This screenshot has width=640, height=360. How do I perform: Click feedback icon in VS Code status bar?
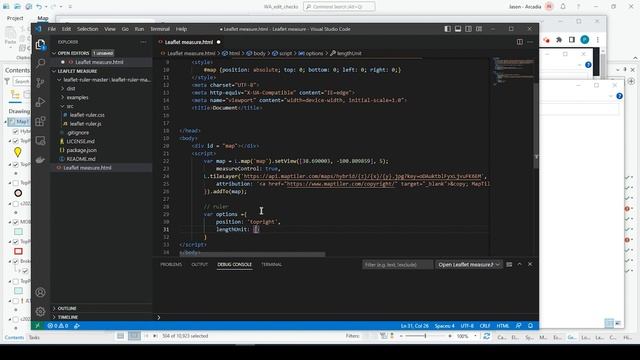(x=518, y=326)
